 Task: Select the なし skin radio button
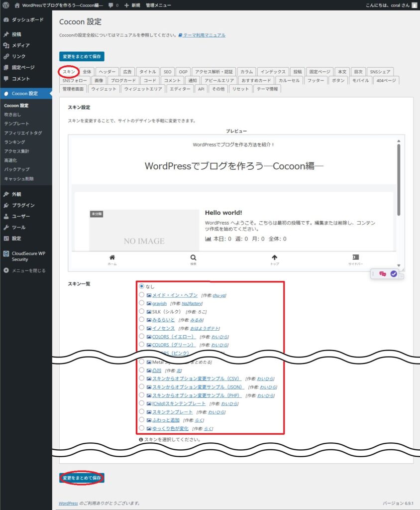tap(141, 286)
